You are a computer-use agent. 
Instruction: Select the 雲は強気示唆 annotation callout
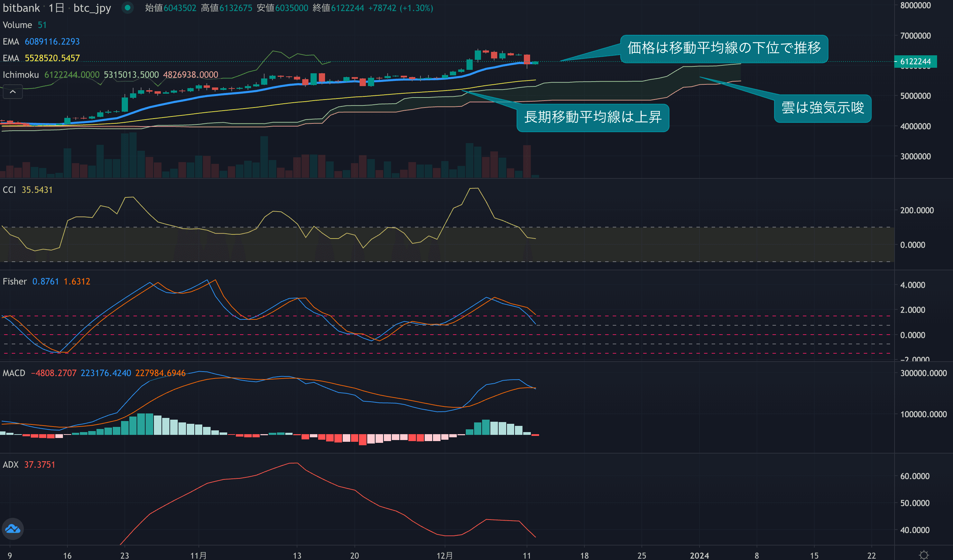tap(823, 108)
